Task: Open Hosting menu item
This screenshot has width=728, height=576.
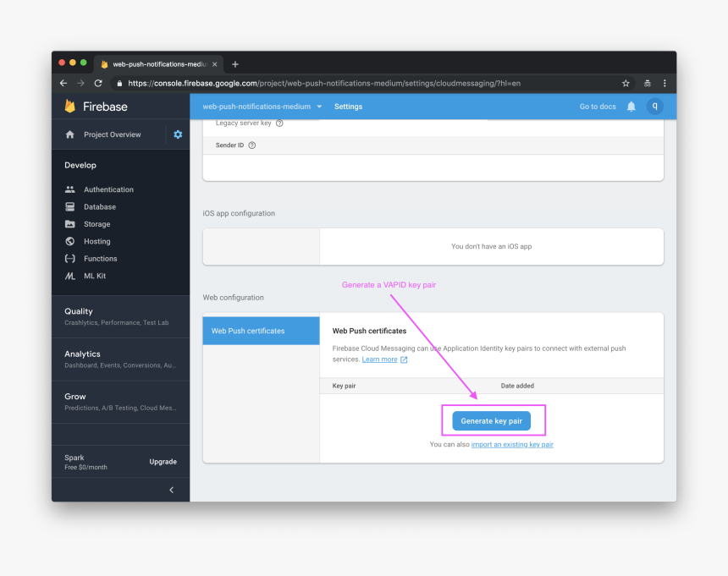Action: [97, 241]
